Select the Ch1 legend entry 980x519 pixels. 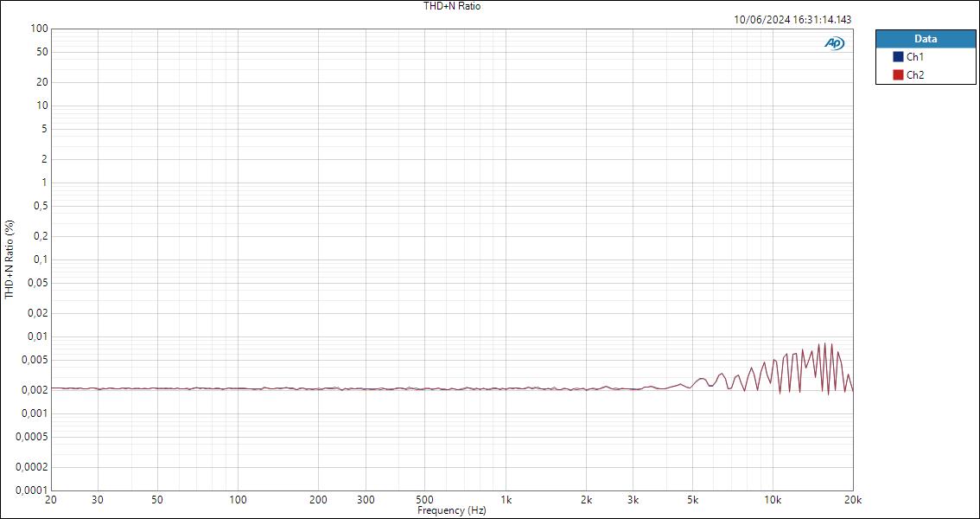(913, 55)
